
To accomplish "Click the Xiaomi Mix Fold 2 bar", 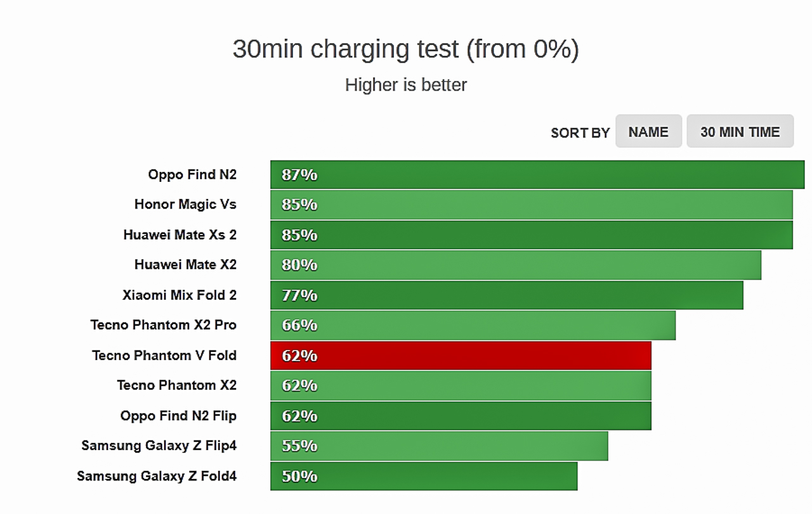I will [x=506, y=295].
